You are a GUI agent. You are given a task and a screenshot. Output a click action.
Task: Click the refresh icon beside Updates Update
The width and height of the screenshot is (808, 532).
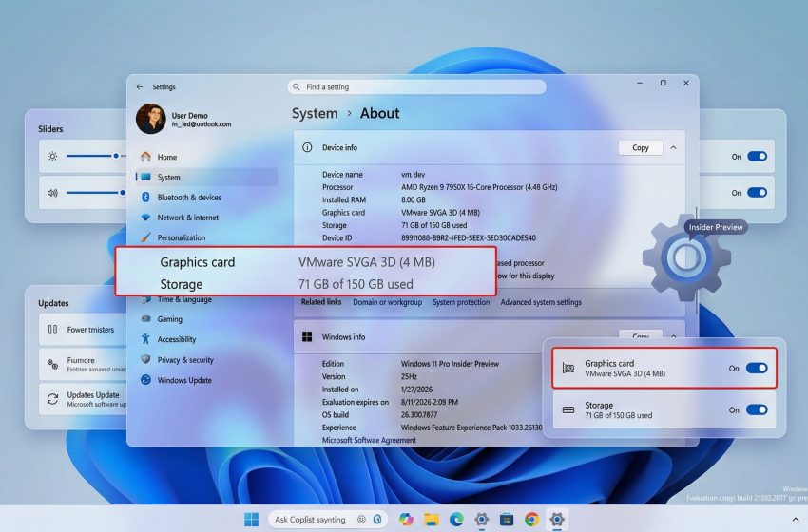(x=52, y=399)
